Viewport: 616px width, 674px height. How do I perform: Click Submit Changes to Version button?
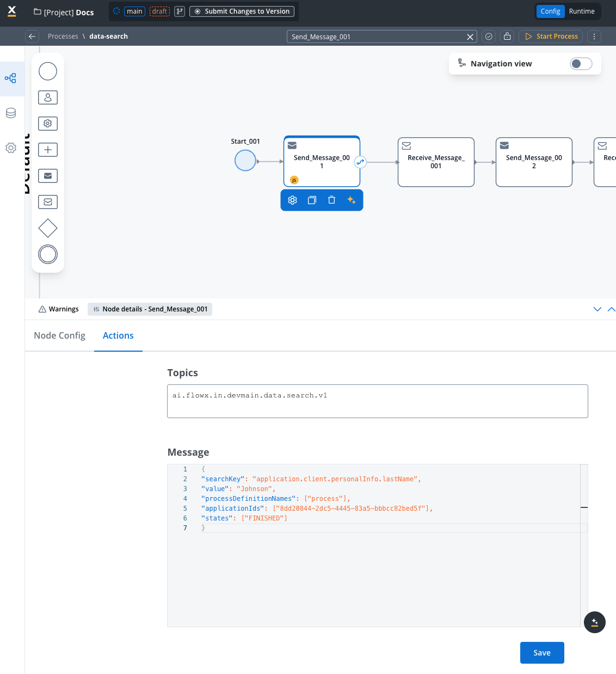pyautogui.click(x=242, y=11)
